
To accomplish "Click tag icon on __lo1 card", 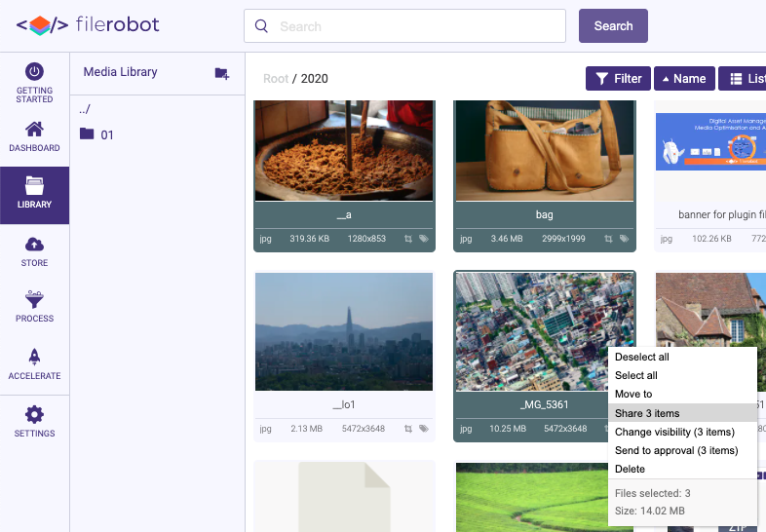I will pos(424,429).
